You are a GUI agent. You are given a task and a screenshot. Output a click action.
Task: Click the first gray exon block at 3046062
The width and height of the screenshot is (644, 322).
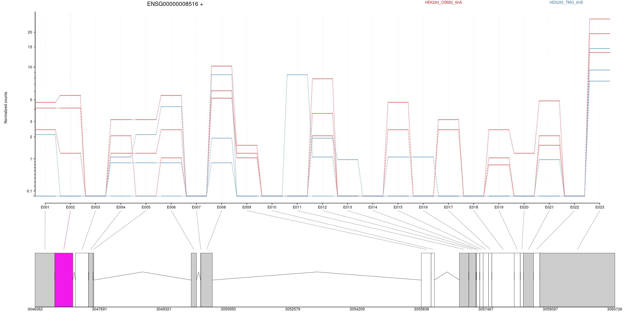pos(45,280)
